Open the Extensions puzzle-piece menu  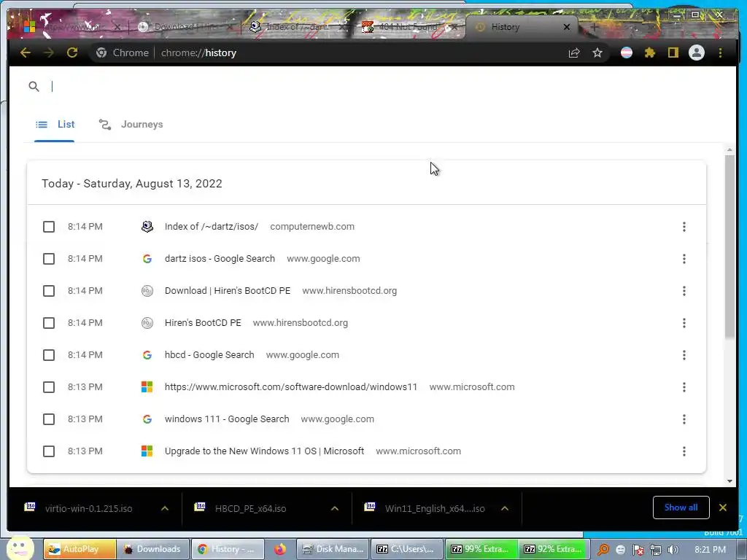(650, 52)
